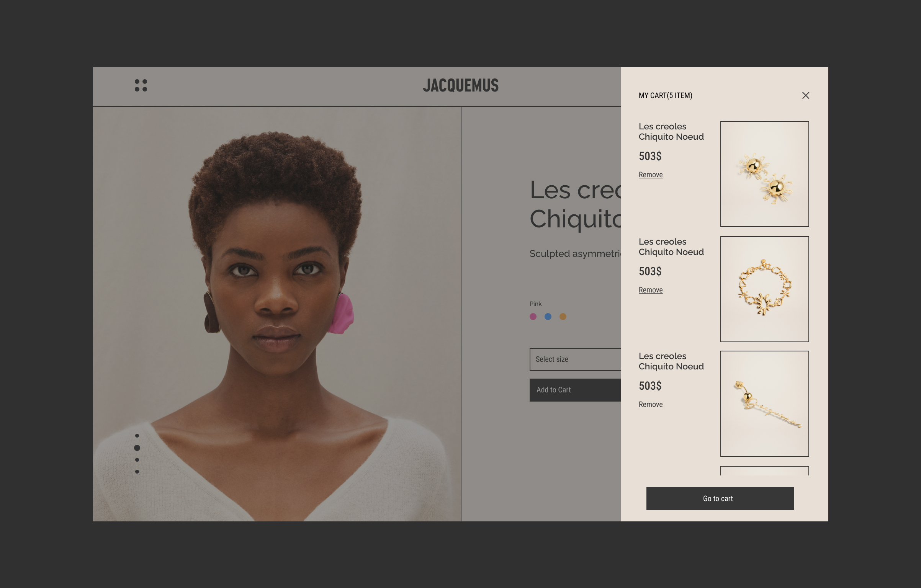Click the first cart item product title
This screenshot has height=588, width=921.
(671, 132)
